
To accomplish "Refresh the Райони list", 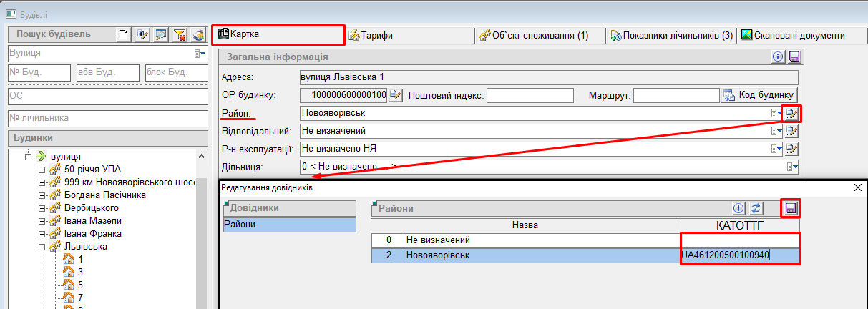I will click(x=756, y=208).
